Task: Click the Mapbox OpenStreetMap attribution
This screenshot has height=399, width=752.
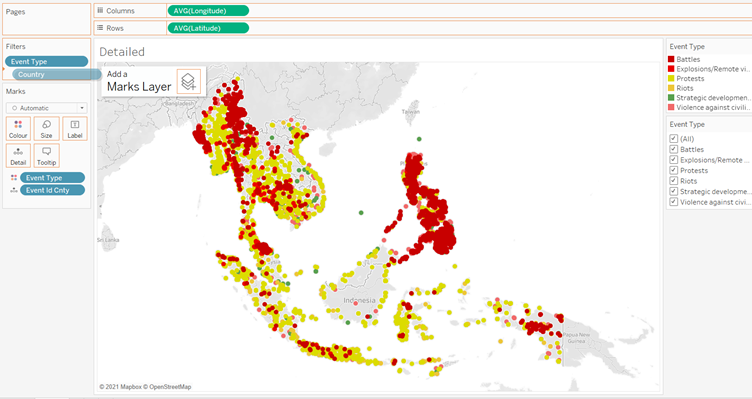Action: 145,387
